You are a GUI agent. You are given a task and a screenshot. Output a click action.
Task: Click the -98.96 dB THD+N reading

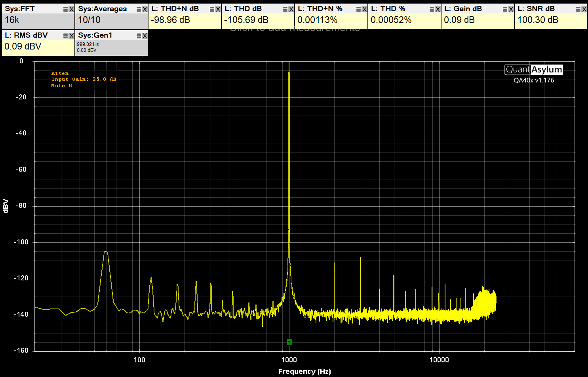(x=170, y=20)
